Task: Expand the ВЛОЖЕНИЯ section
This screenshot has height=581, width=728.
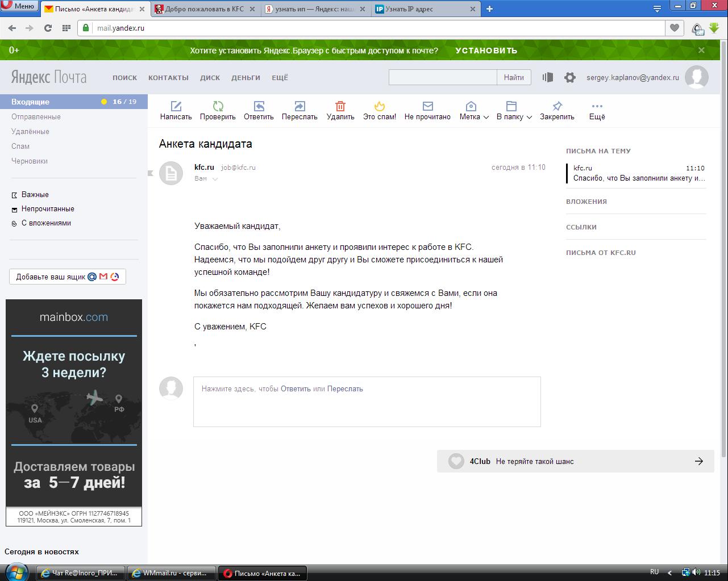Action: [586, 202]
